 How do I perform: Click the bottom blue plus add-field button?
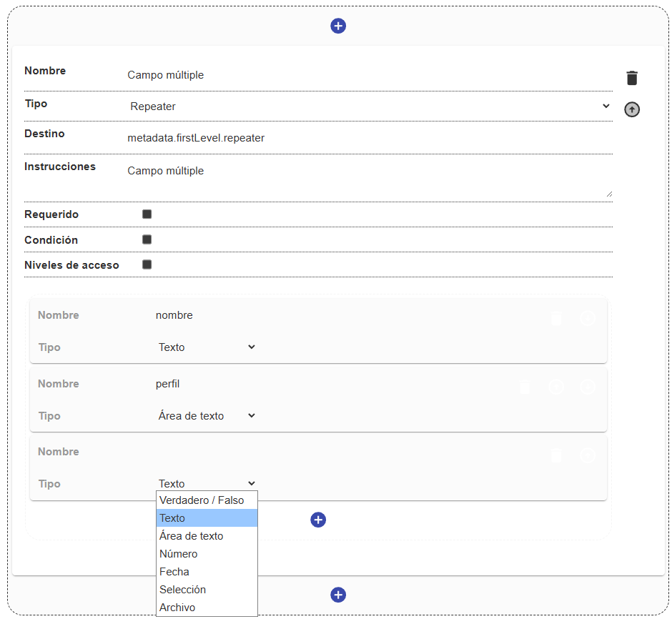(x=338, y=595)
